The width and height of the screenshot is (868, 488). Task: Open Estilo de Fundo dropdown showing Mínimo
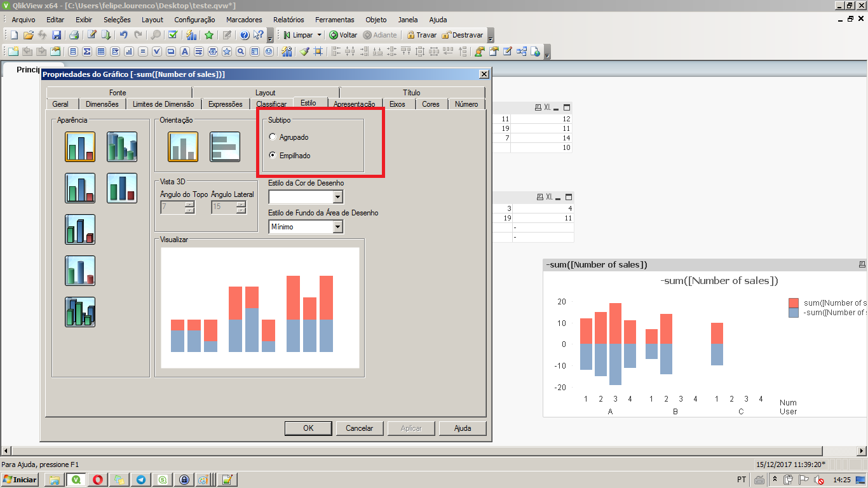click(x=306, y=226)
